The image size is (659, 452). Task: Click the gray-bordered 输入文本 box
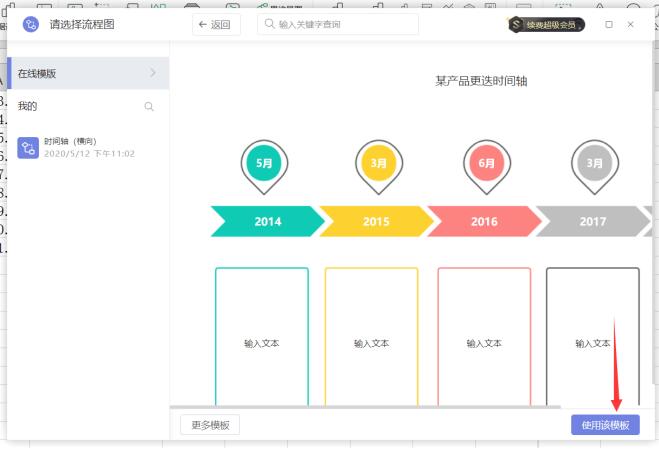point(593,336)
